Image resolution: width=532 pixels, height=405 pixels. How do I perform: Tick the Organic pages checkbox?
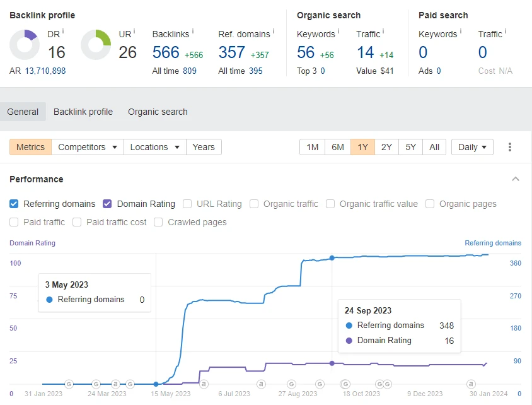click(430, 204)
